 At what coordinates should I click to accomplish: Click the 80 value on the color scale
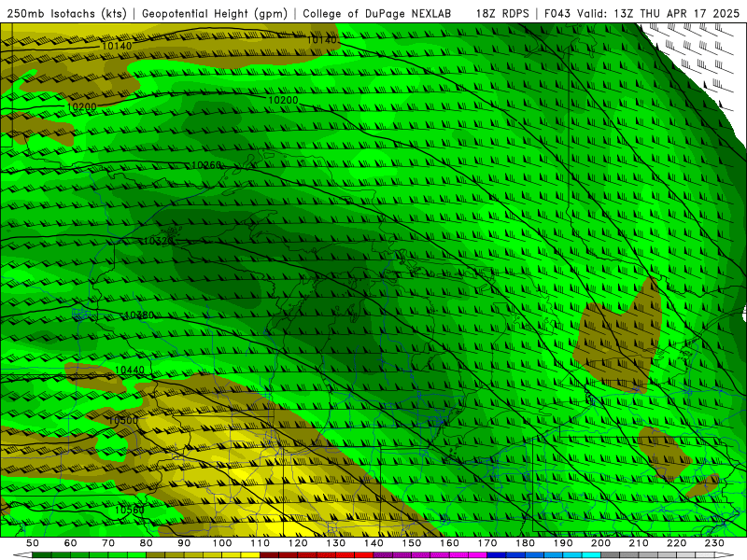[147, 543]
